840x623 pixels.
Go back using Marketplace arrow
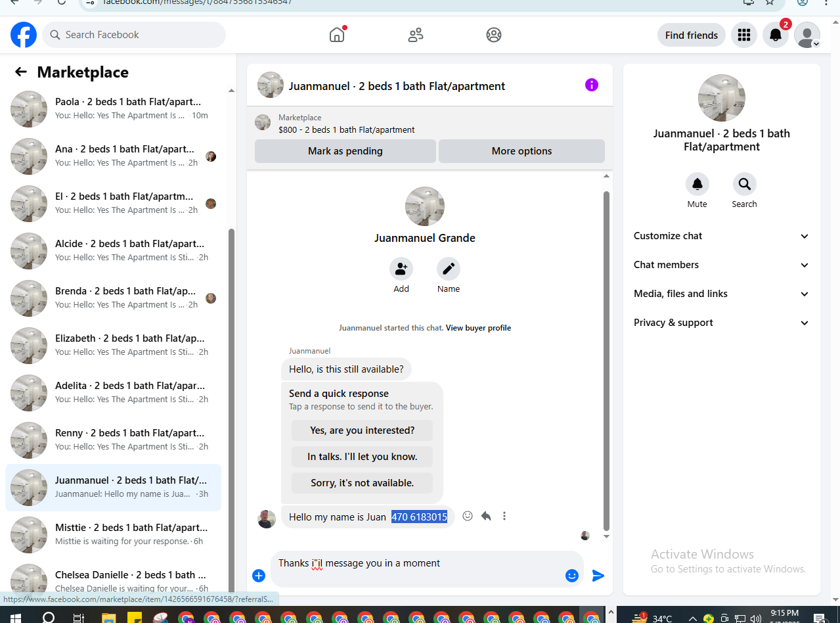21,72
